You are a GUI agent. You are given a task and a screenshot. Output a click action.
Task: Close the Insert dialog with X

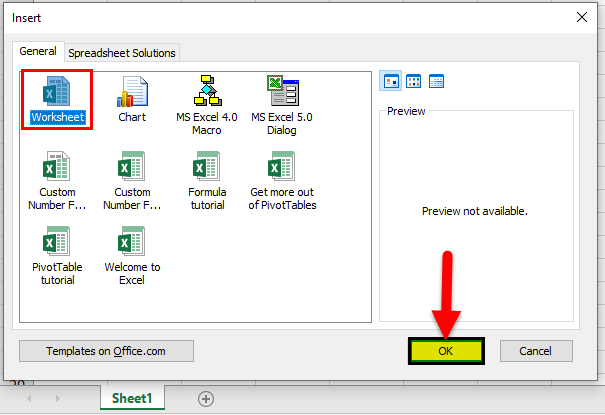582,16
